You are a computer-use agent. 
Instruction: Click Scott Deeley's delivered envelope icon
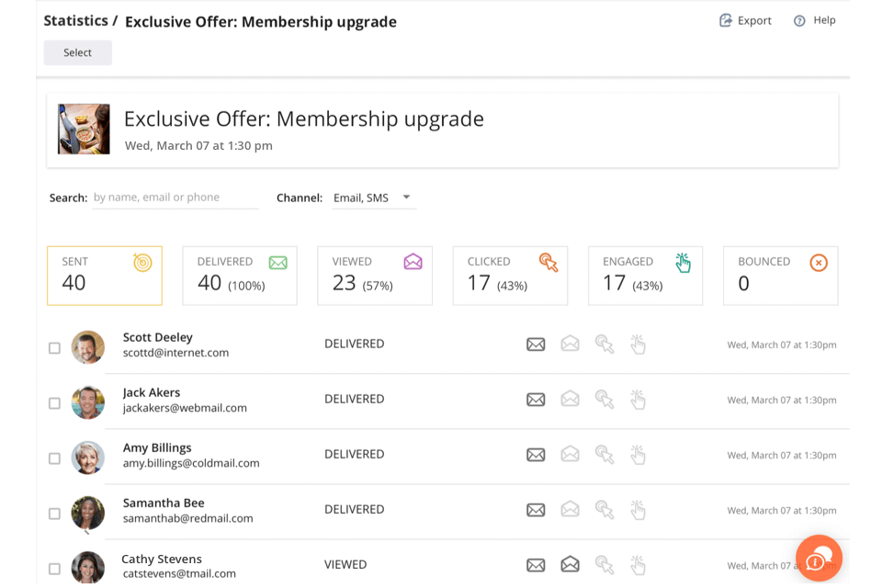(536, 344)
